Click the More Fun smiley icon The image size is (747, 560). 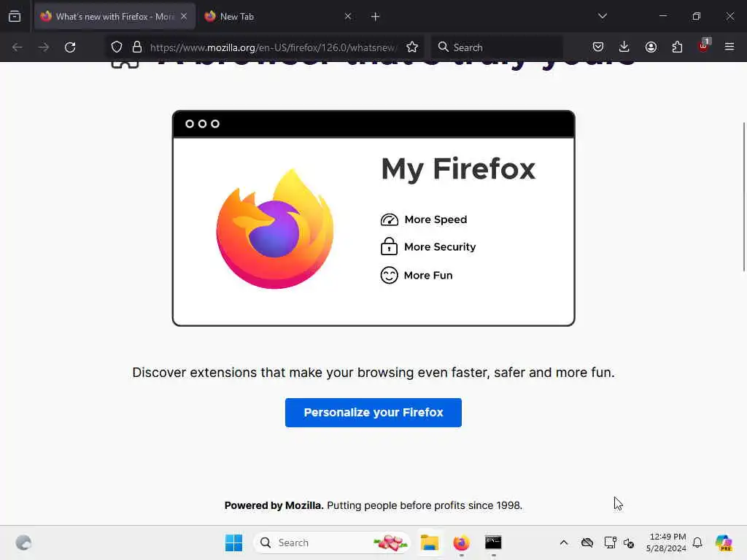(x=389, y=275)
